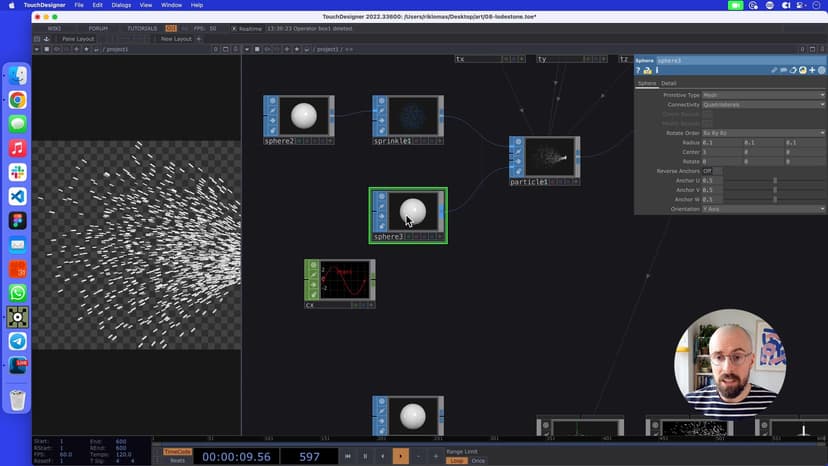
Task: Open Visual Studio Code from the dock
Action: tap(18, 196)
